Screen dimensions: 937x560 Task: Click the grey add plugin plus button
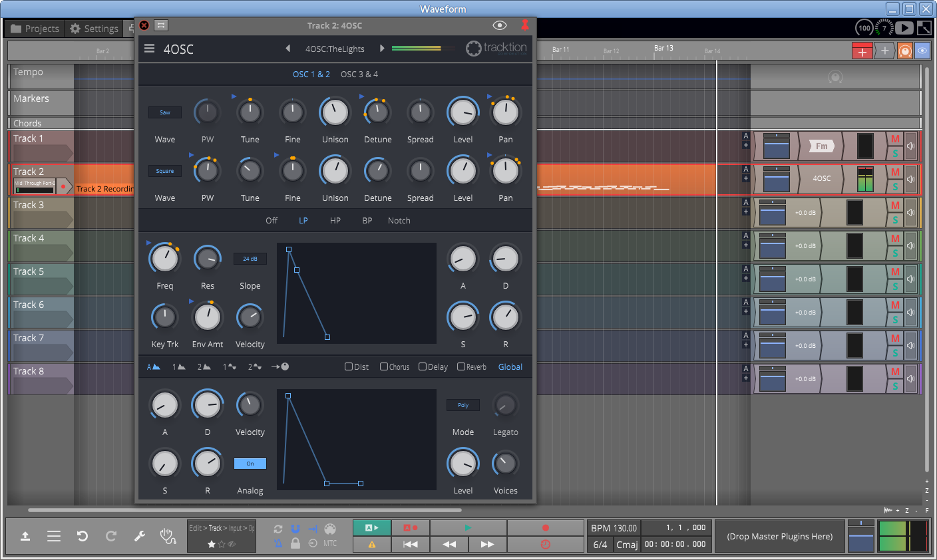pos(884,51)
